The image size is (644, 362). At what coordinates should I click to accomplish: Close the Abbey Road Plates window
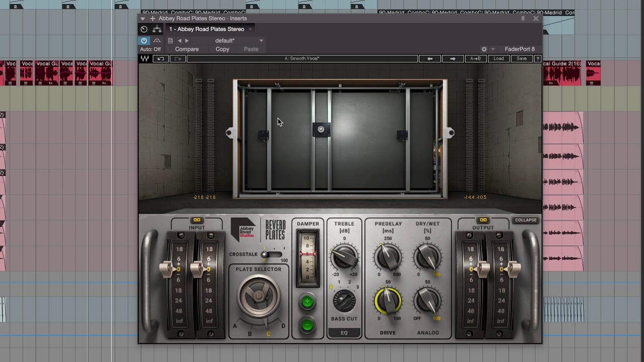pos(536,19)
